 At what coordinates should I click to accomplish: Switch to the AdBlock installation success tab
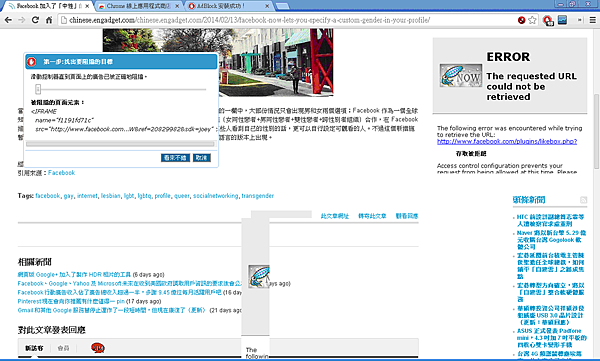click(x=228, y=6)
